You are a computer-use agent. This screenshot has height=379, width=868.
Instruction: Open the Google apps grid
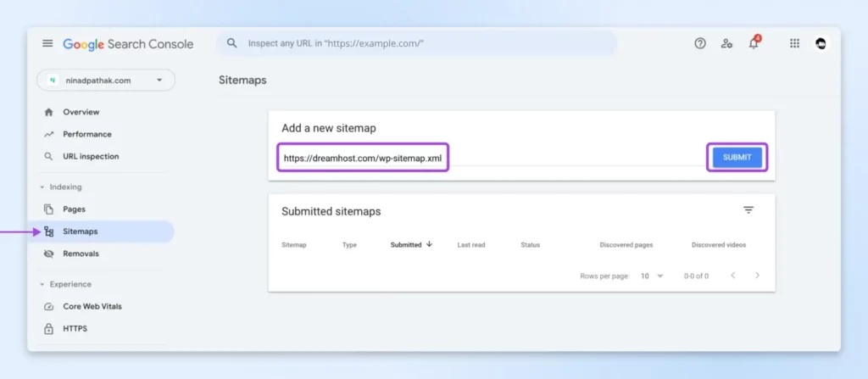pos(794,44)
